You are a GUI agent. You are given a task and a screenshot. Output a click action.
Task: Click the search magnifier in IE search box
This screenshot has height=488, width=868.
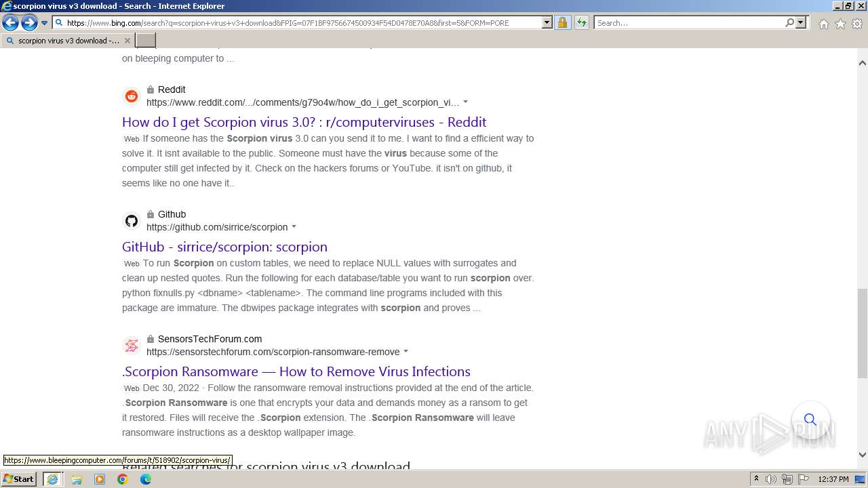tap(789, 22)
